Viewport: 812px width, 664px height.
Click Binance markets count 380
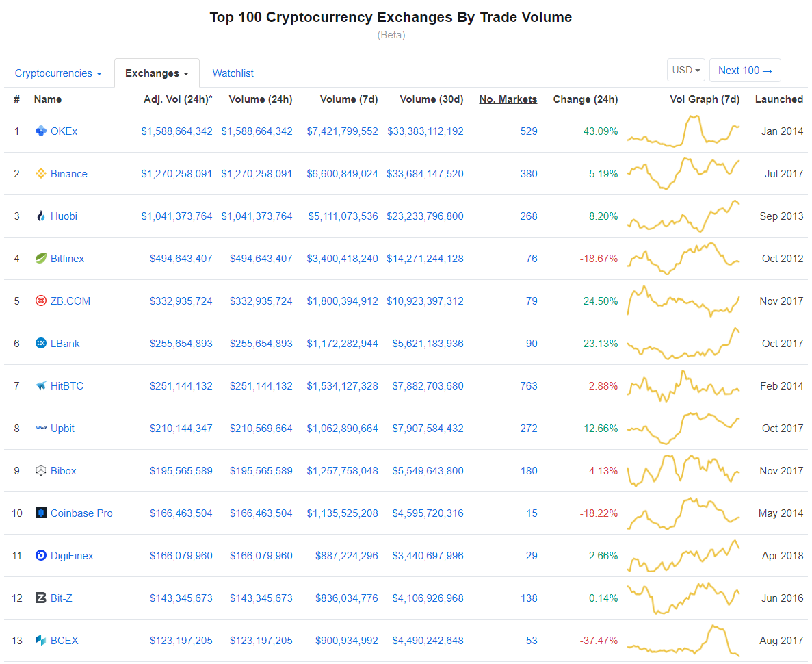coord(529,174)
